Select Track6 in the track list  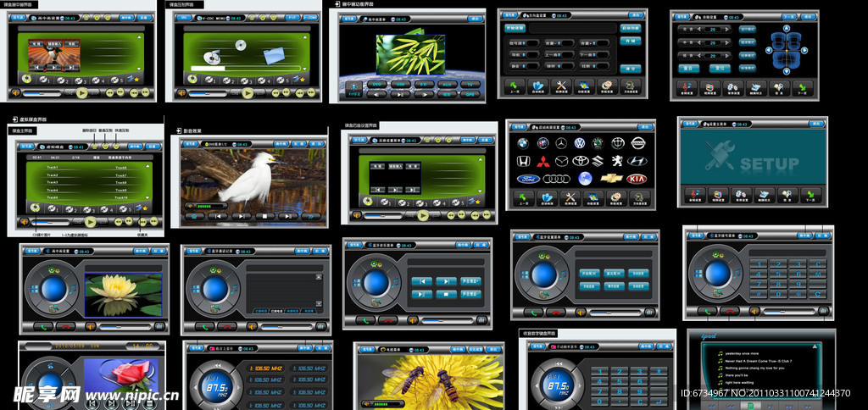(121, 167)
